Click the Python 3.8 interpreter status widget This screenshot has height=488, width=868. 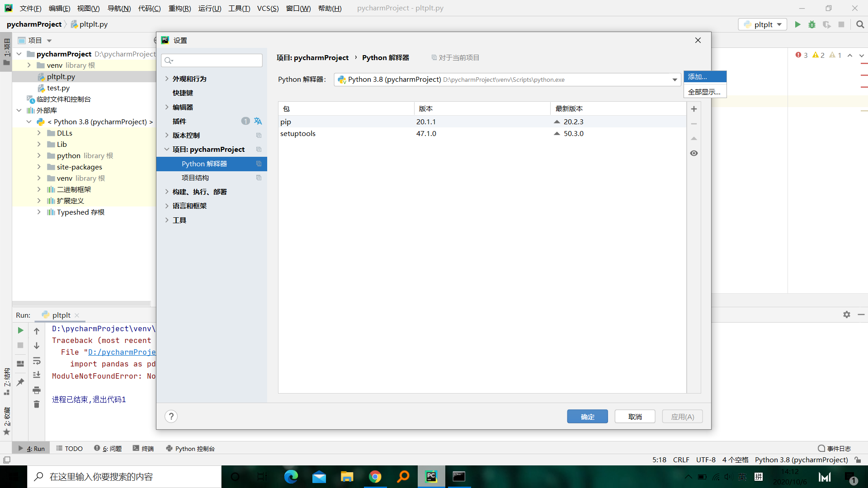pyautogui.click(x=801, y=460)
